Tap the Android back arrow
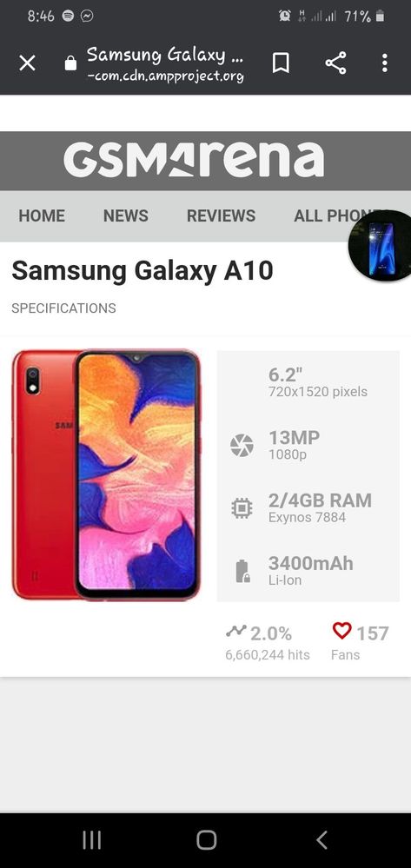 (322, 840)
